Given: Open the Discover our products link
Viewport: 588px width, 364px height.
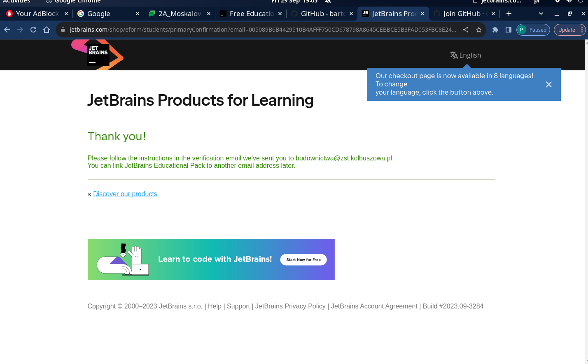Looking at the screenshot, I should [125, 194].
